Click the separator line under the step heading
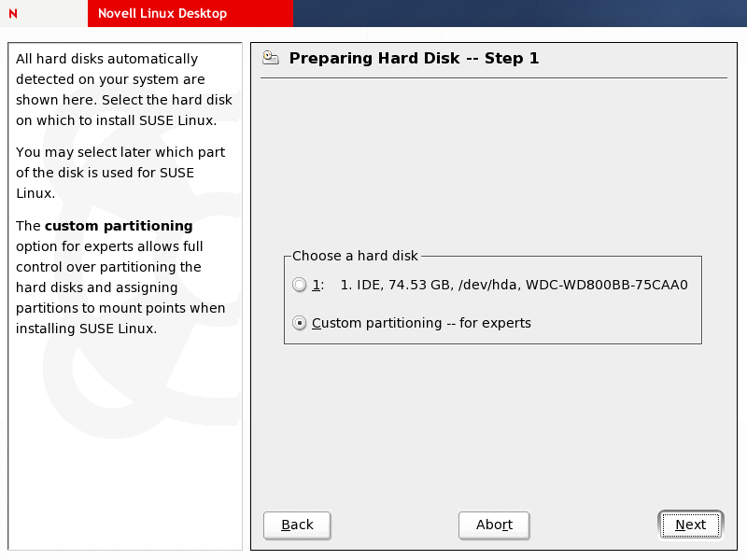Viewport: 747px width, 560px height. (x=493, y=77)
